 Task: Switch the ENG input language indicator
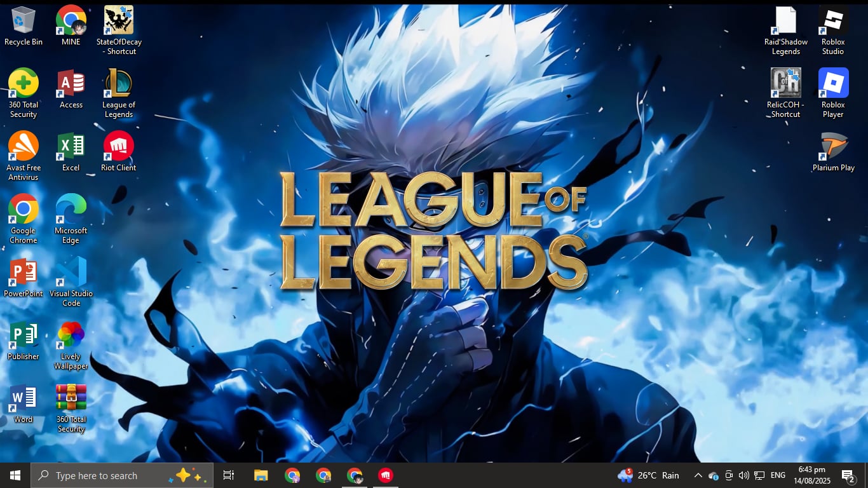coord(778,475)
